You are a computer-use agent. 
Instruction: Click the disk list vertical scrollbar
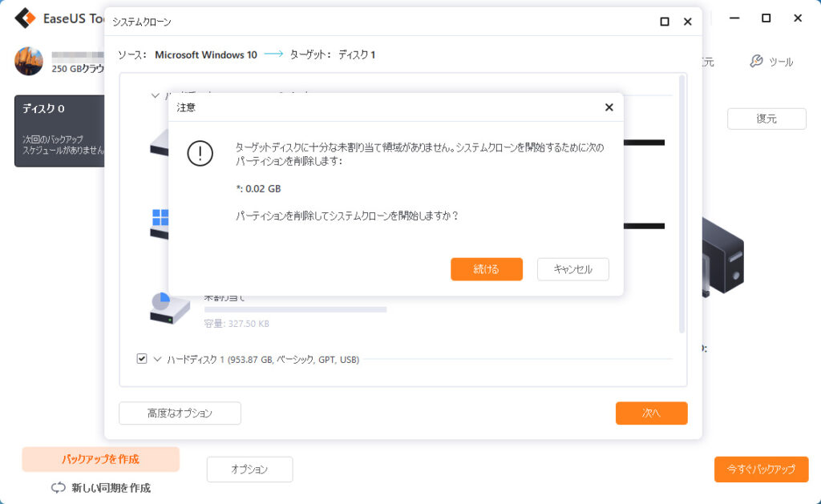click(x=681, y=204)
